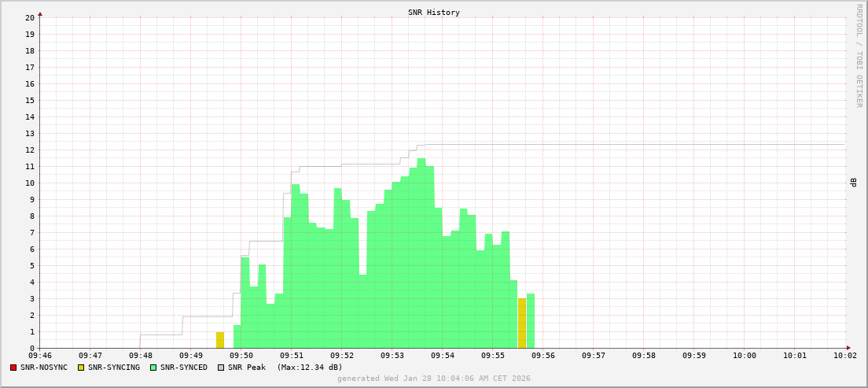Viewport: 868px width, 388px height.
Task: Select the SNR-SYNCED legend label
Action: coord(184,368)
